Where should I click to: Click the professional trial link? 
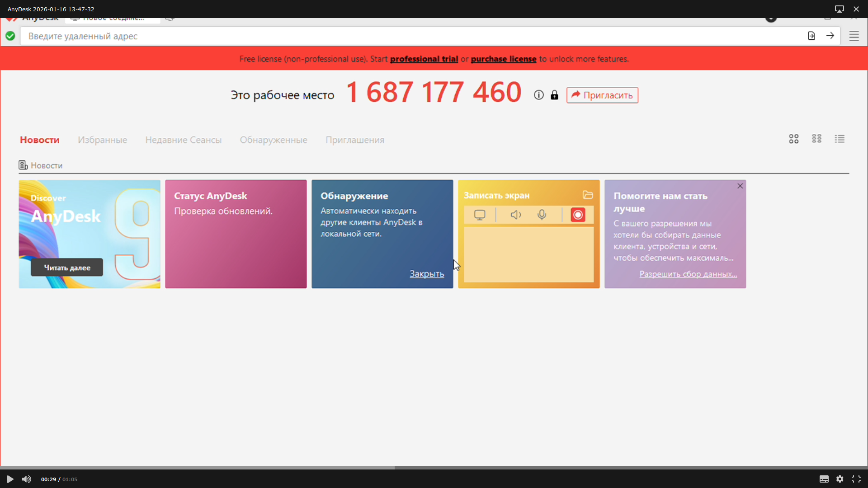coord(424,59)
